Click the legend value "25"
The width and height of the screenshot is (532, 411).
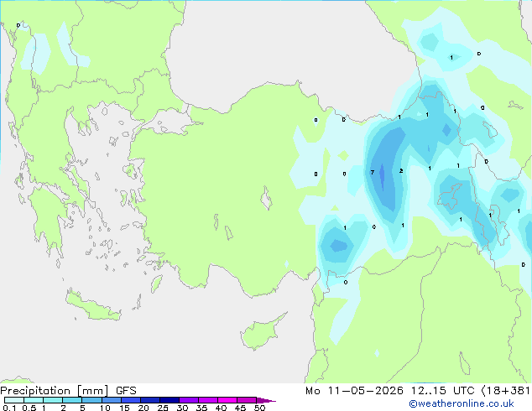click(163, 408)
